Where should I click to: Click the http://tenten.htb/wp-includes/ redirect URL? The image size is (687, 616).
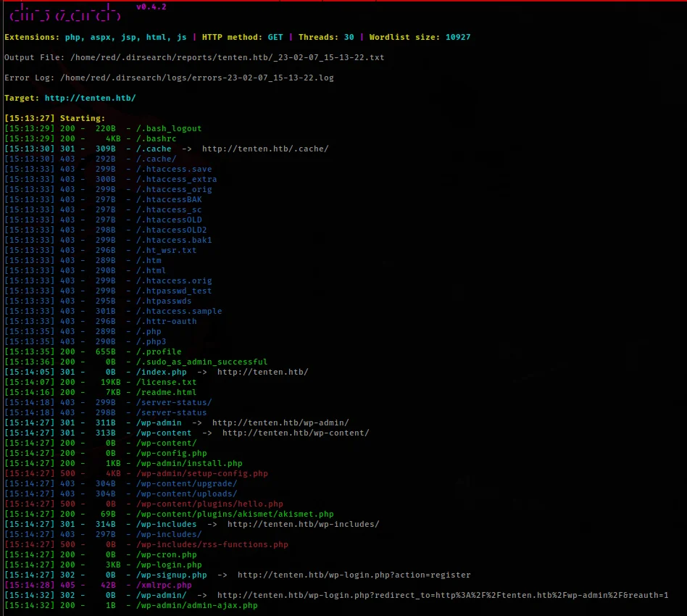click(303, 524)
